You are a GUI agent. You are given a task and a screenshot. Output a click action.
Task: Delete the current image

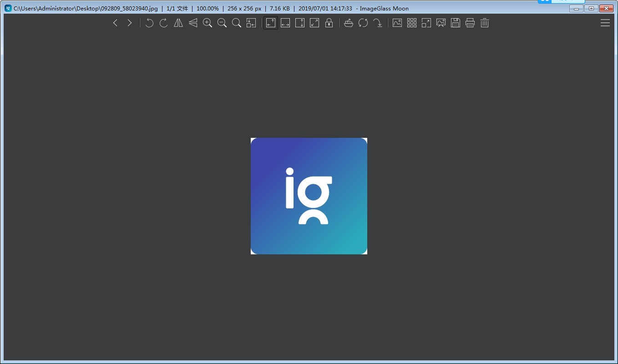tap(485, 23)
